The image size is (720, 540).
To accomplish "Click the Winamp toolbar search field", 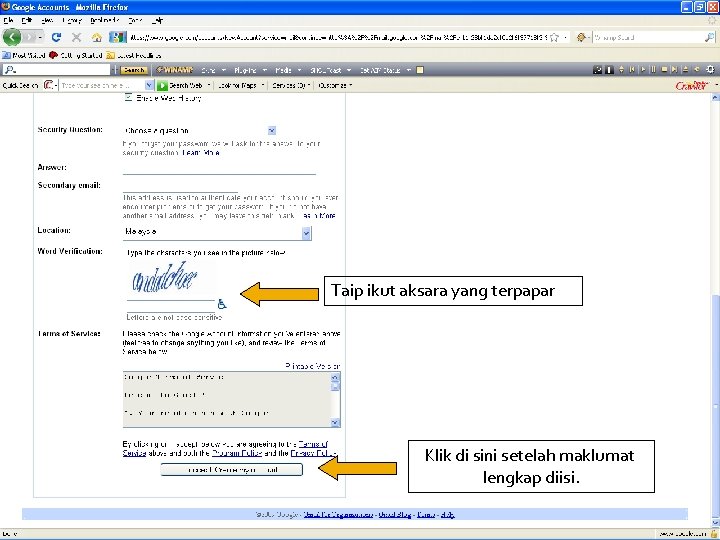I will click(x=56, y=70).
